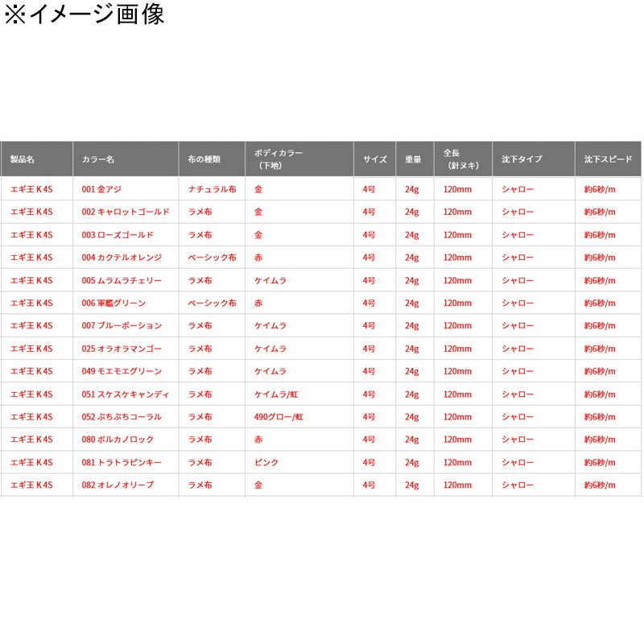This screenshot has height=644, width=644.
Task: Click the サイズ column header
Action: 374,159
